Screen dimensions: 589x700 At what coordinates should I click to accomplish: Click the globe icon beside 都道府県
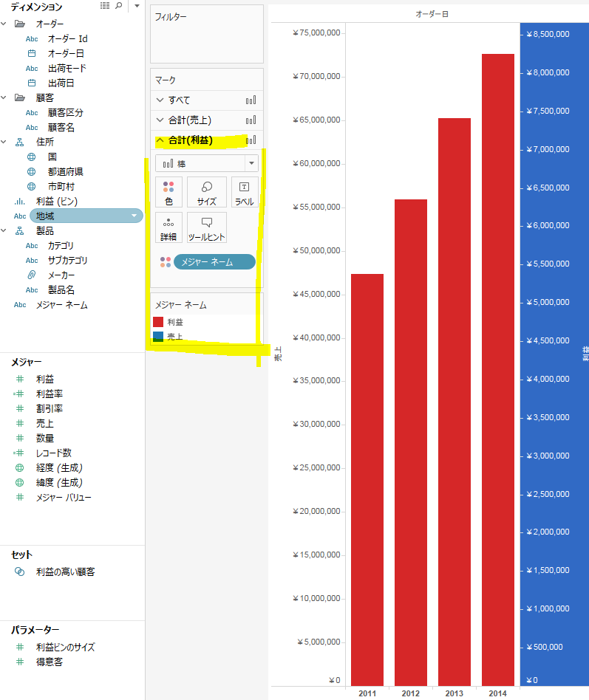coord(31,171)
